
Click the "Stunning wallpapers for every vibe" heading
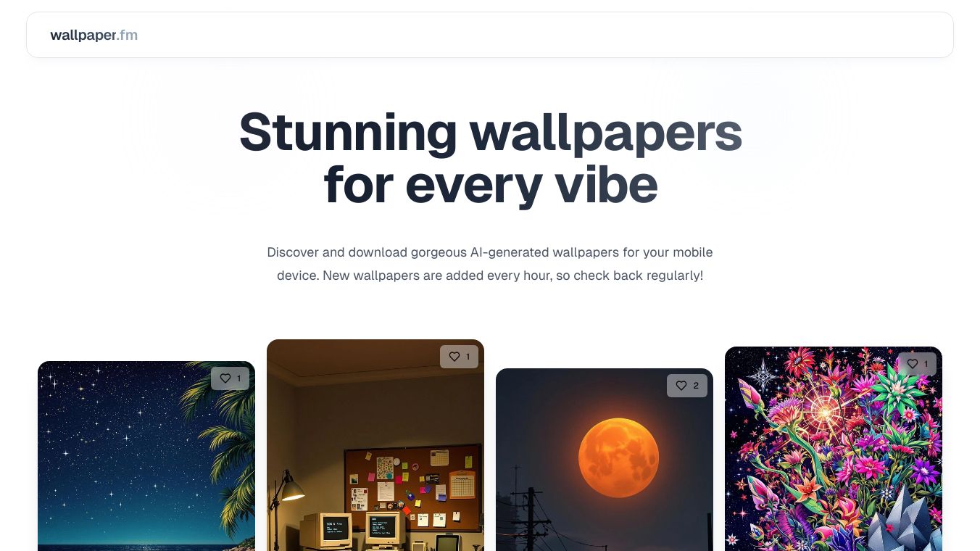pyautogui.click(x=491, y=159)
